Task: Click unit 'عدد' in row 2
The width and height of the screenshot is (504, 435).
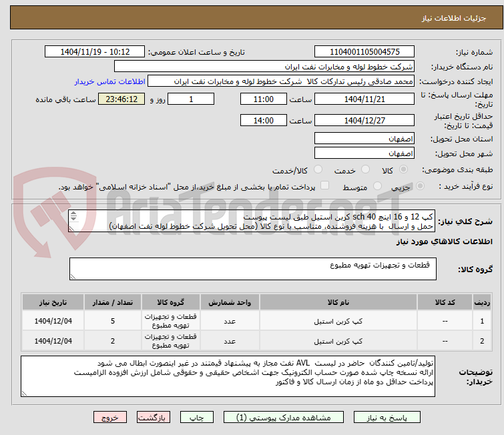Action: (230, 341)
